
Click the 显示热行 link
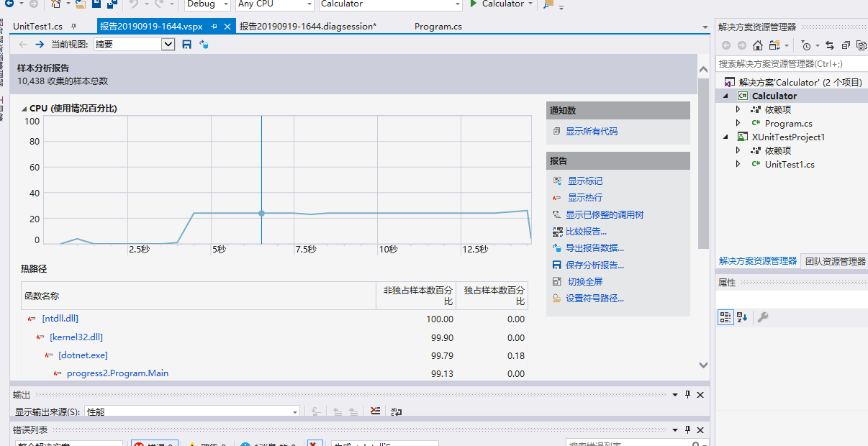[585, 198]
